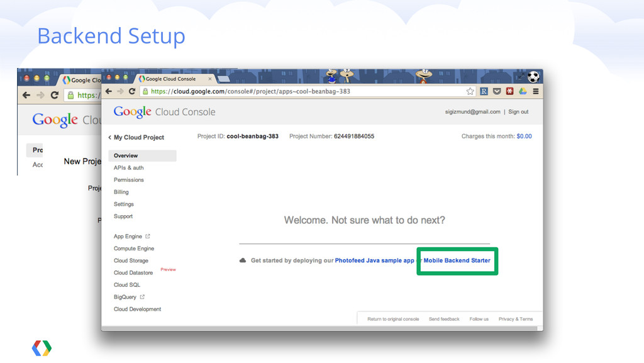Reload the Cloud Console page in front window
The image size is (644, 363).
[x=132, y=91]
